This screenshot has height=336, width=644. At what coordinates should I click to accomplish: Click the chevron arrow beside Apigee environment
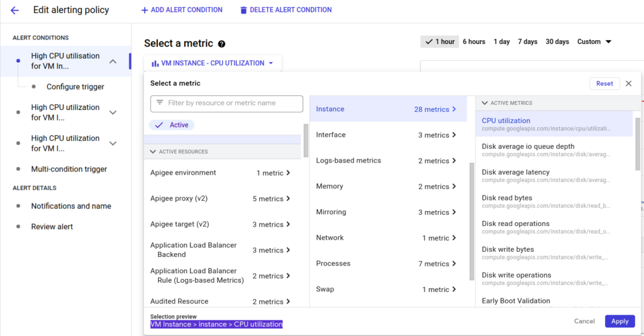point(288,173)
